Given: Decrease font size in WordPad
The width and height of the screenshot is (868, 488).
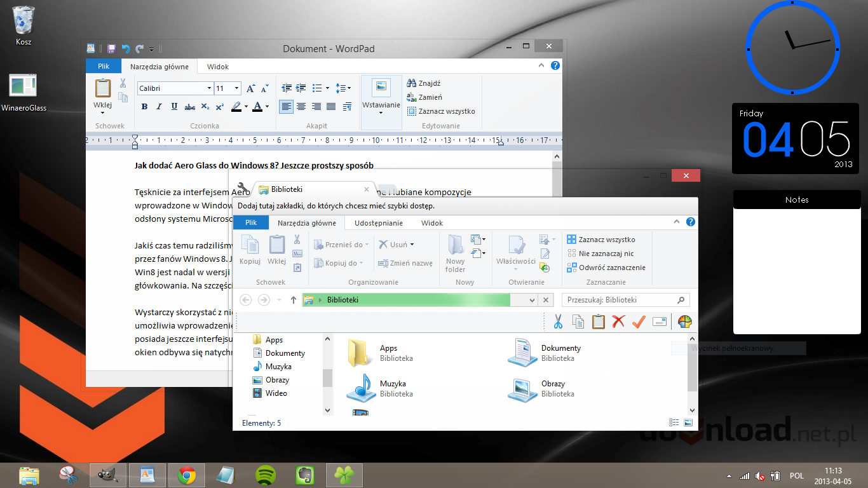Looking at the screenshot, I should click(264, 88).
